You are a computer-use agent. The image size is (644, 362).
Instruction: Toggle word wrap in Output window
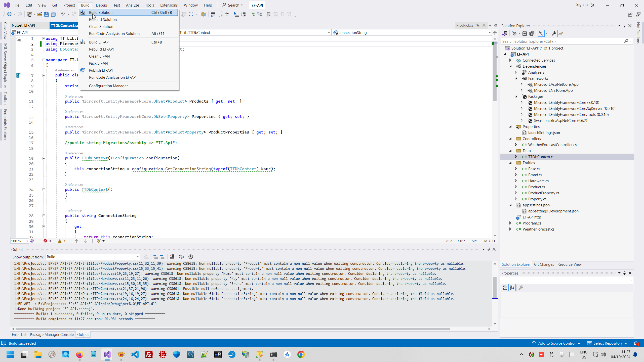point(181,257)
